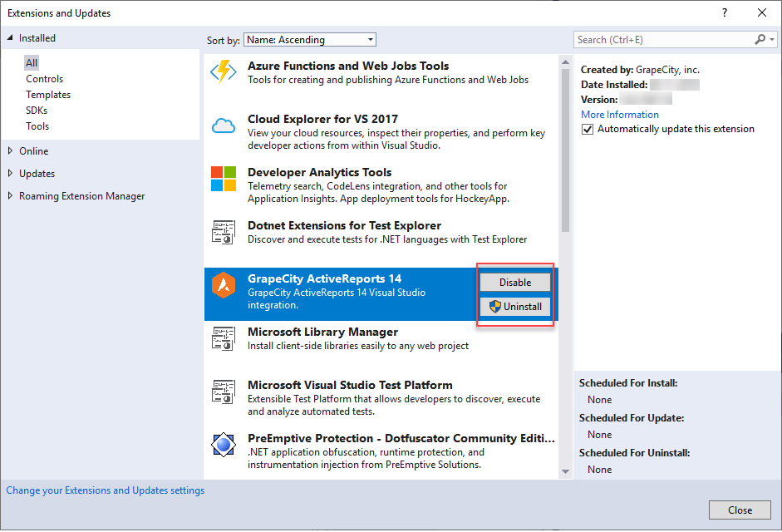782x532 pixels.
Task: Open More Information for GrapeCity extension
Action: (619, 114)
